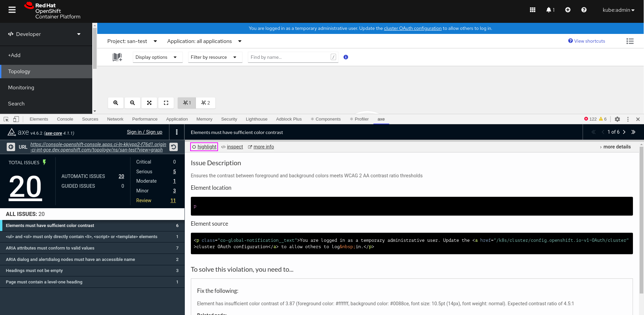Image resolution: width=644 pixels, height=315 pixels.
Task: Click the info icon beside Find by name
Action: 346,57
